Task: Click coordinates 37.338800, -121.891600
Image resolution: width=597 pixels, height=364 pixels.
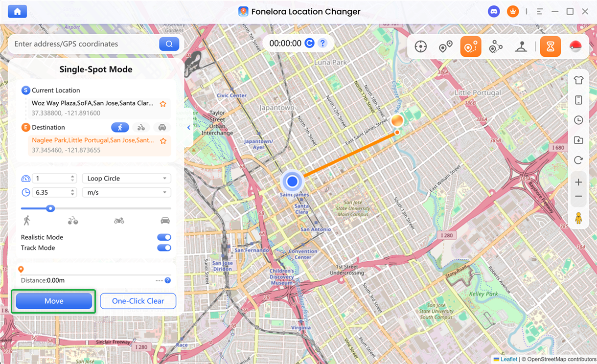Action: (x=66, y=113)
